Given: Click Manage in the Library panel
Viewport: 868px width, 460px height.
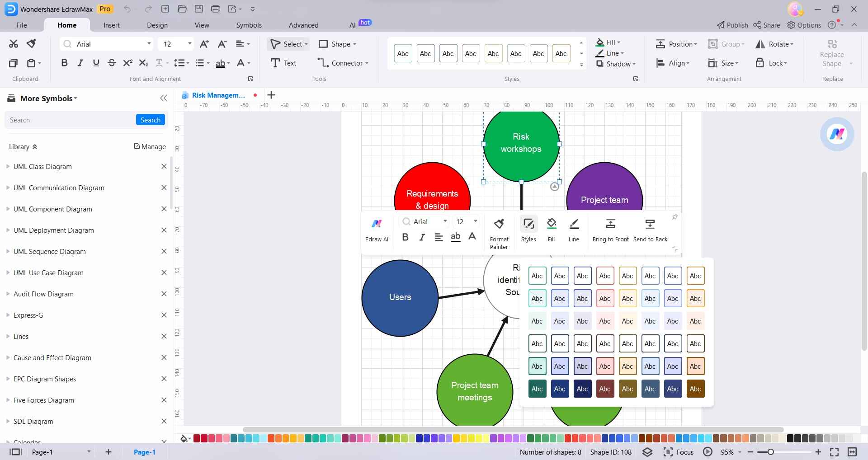Looking at the screenshot, I should click(150, 146).
